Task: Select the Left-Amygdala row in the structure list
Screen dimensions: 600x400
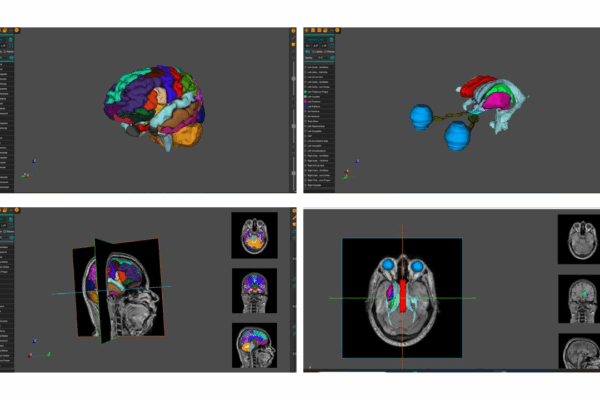Action: tap(320, 131)
